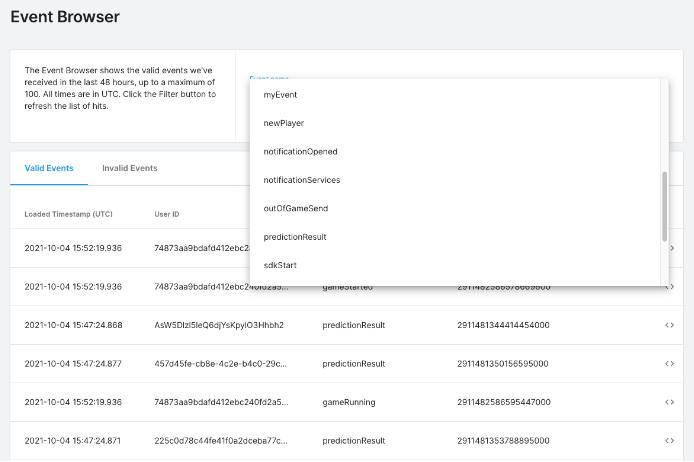Click the Loaded Timestamp (UTC) column header

(68, 214)
